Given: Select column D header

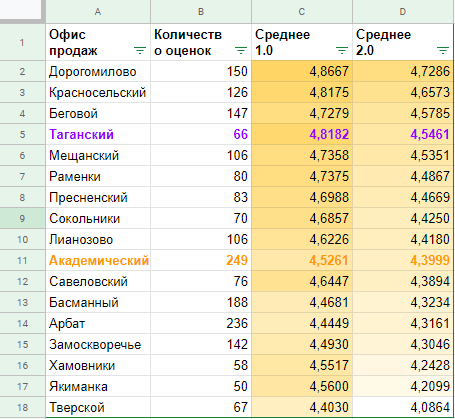Looking at the screenshot, I should click(403, 12).
